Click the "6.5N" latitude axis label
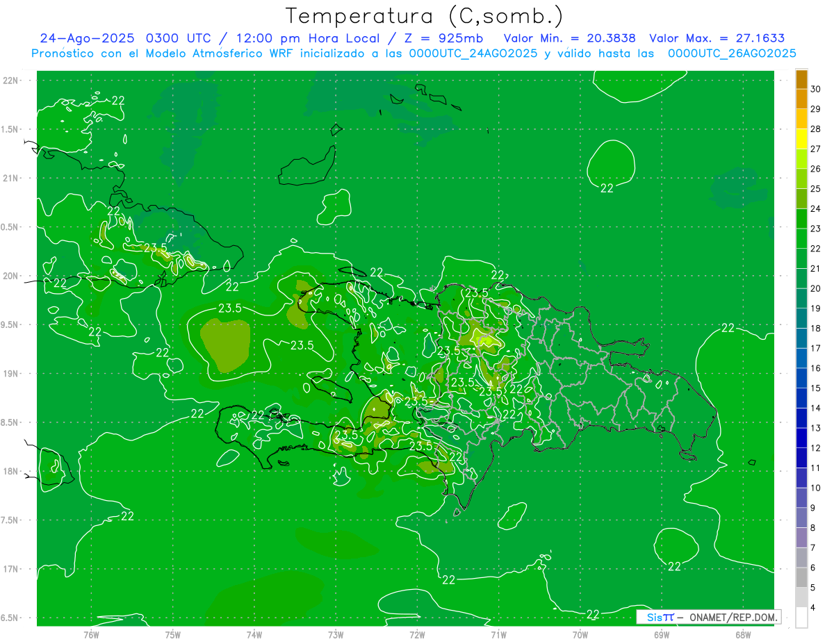Image resolution: width=834 pixels, height=644 pixels. coord(10,618)
